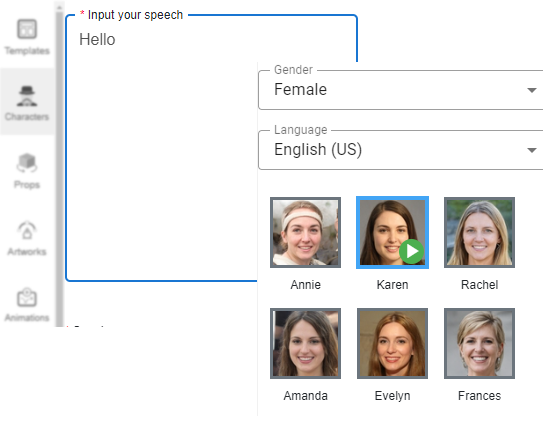Click the 'Input your speech' label

point(135,15)
